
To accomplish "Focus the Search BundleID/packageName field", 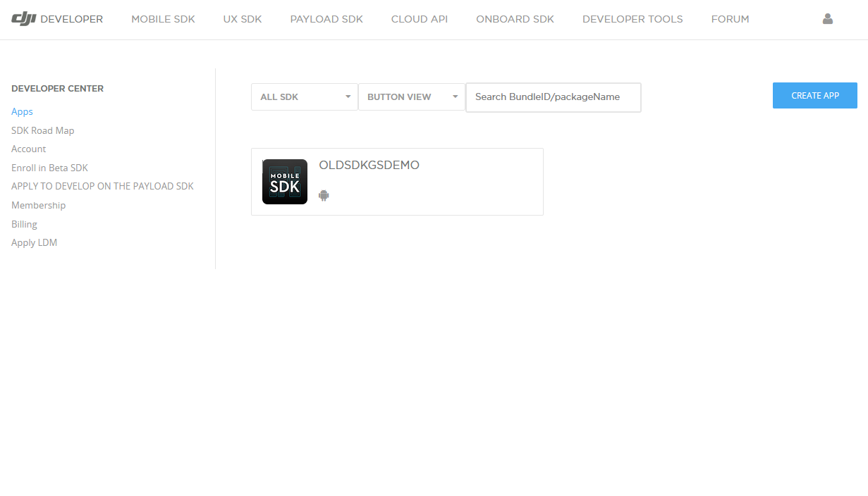I will click(554, 97).
